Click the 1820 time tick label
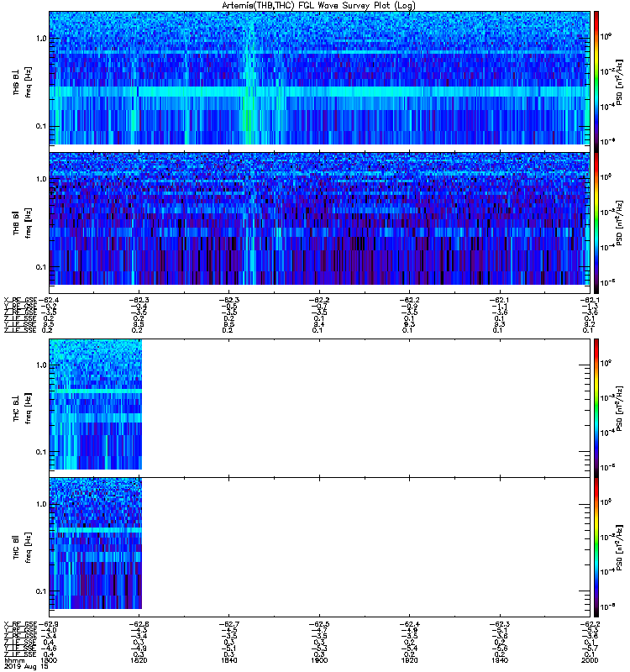Screen dimensions: 630x672 pyautogui.click(x=139, y=660)
